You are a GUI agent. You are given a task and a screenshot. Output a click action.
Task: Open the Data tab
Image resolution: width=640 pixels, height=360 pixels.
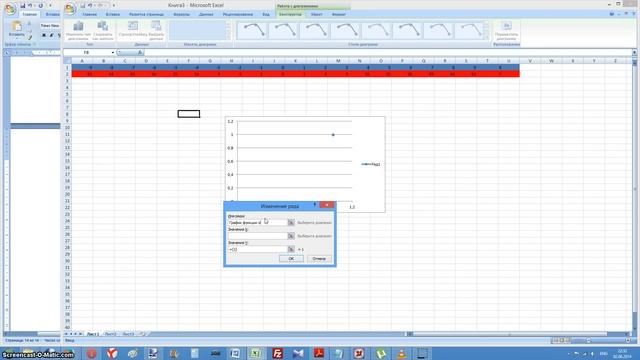pos(206,14)
